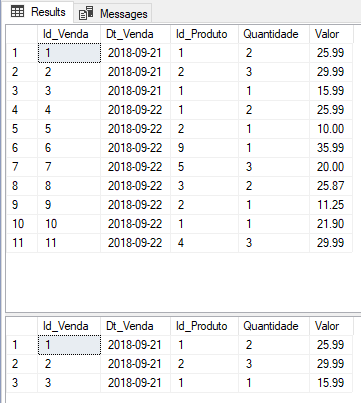This screenshot has width=361, height=403.
Task: Click the cell with value 11.25
Action: coord(331,205)
